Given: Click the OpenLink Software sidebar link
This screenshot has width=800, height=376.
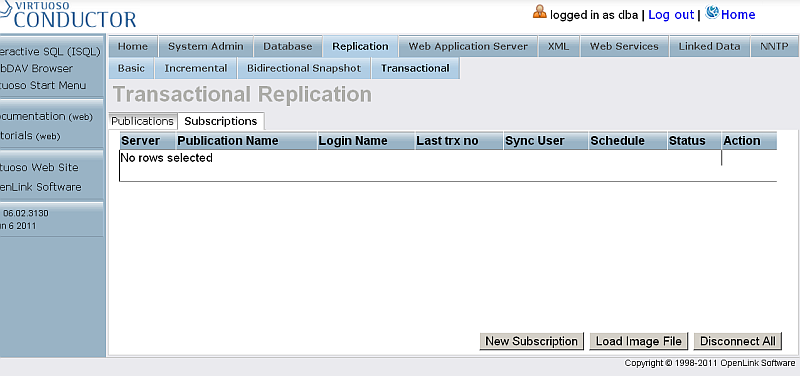Looking at the screenshot, I should pyautogui.click(x=41, y=187).
